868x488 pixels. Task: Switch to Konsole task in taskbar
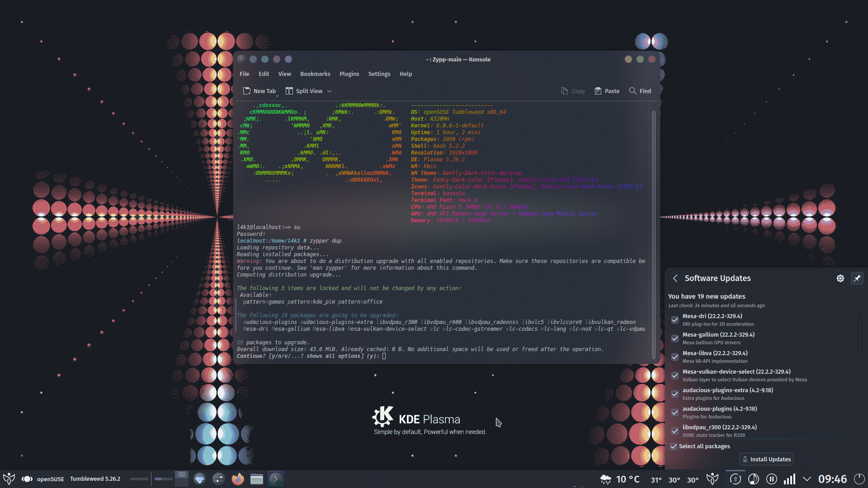(276, 479)
